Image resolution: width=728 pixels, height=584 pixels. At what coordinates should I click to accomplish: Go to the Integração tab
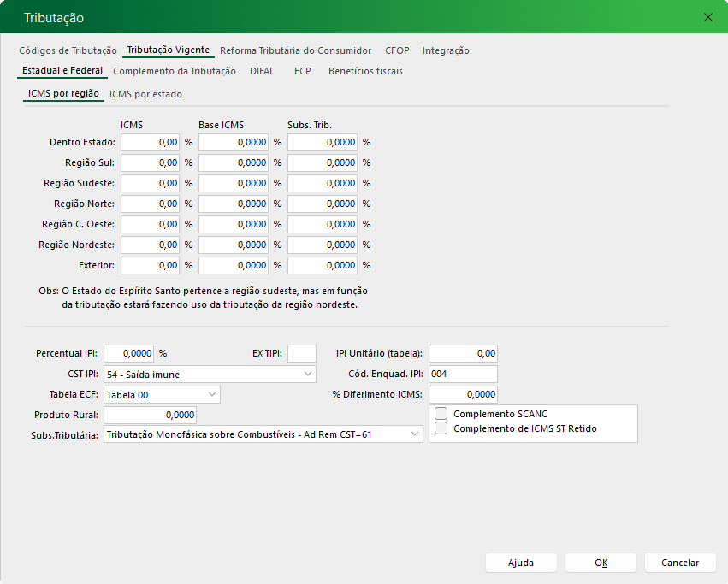click(x=446, y=50)
